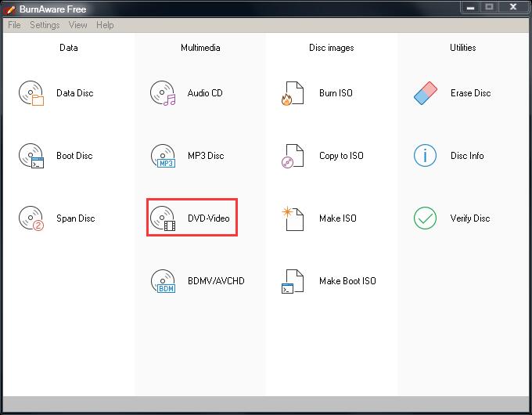Select the BDMV/AVCHD disc icon
The image size is (532, 415).
coord(163,281)
